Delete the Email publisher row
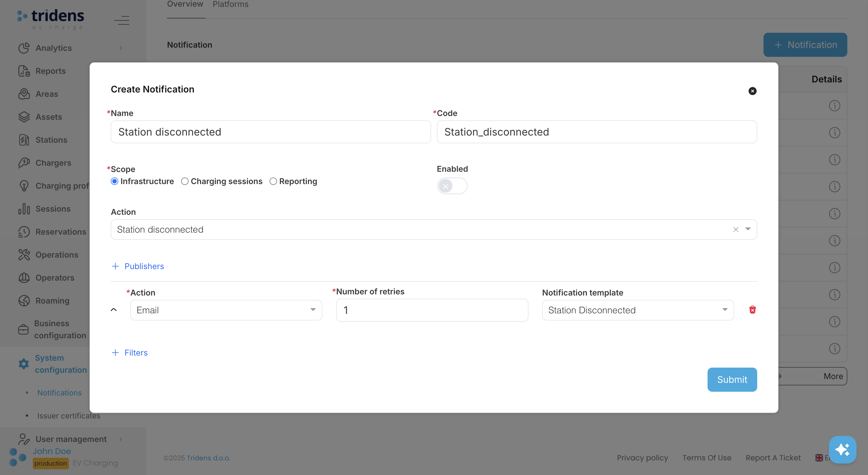Viewport: 868px width, 475px height. (x=753, y=310)
